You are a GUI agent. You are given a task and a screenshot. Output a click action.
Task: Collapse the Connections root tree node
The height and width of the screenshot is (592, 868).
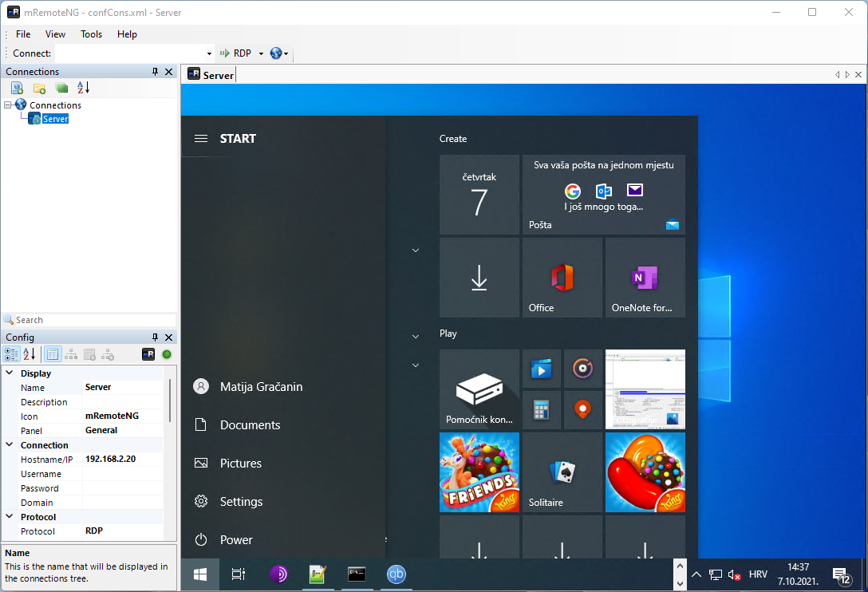point(8,105)
